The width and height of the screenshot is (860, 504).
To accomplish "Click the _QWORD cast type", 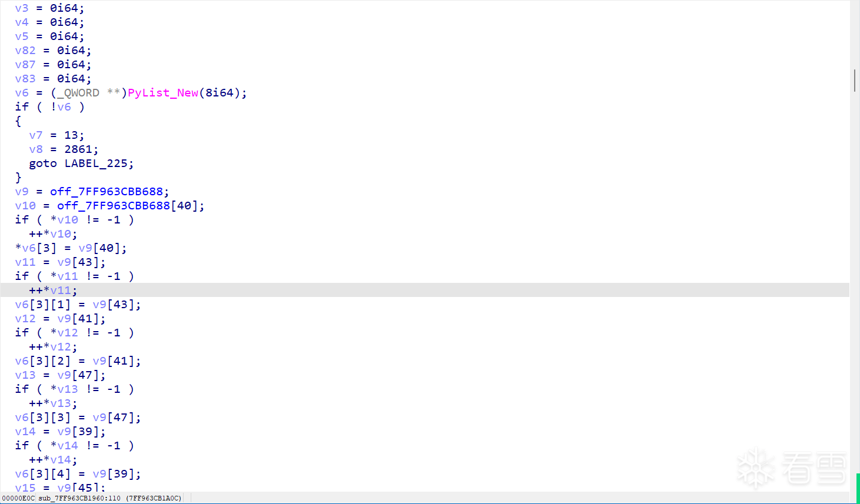I will tap(78, 93).
